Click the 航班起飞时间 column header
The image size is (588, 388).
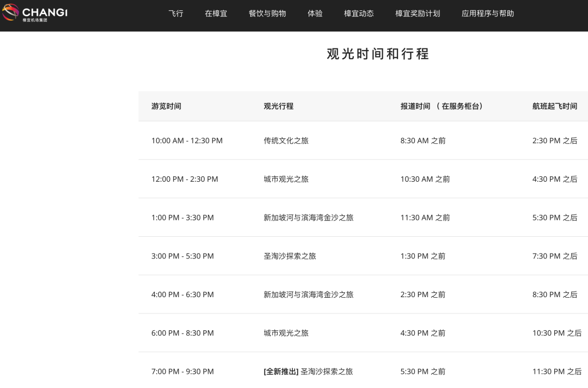click(x=555, y=106)
